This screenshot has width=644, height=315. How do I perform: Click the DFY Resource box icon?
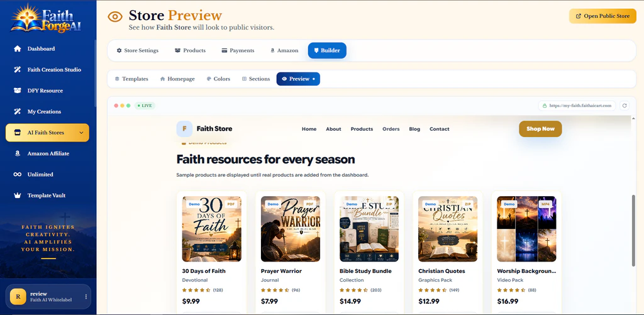[17, 91]
